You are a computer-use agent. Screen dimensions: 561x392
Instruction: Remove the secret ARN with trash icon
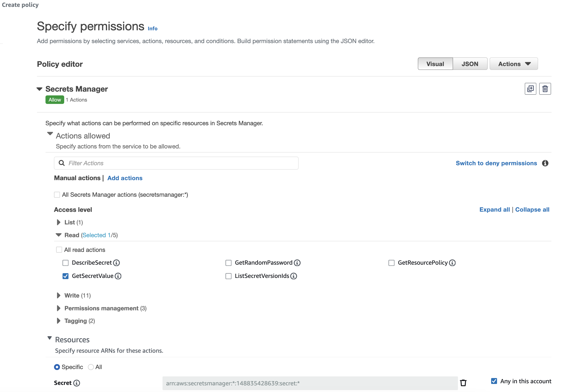point(463,383)
